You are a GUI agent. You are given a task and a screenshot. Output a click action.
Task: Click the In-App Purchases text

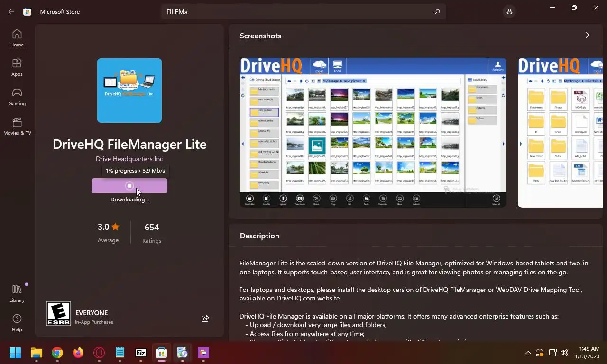[x=94, y=322]
